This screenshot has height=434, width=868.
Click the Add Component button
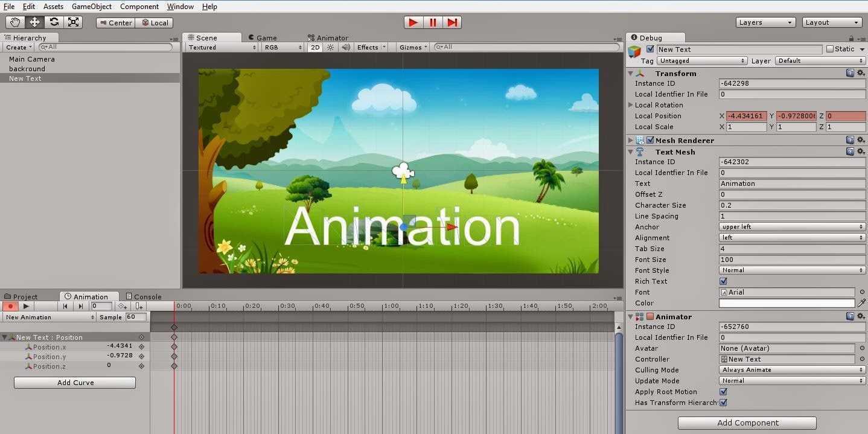pos(747,423)
